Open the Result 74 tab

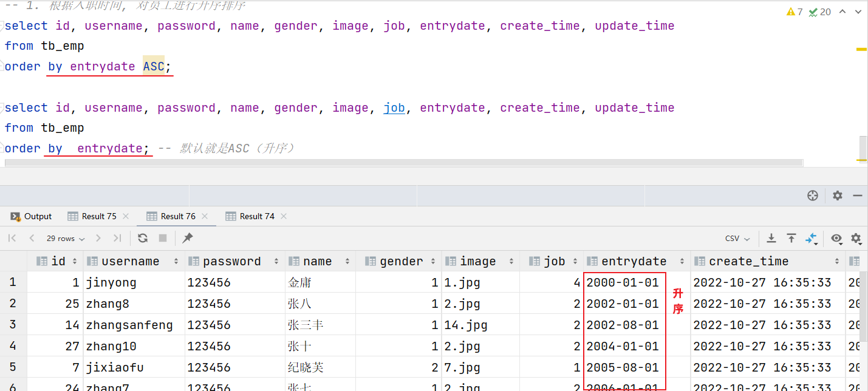pos(256,216)
